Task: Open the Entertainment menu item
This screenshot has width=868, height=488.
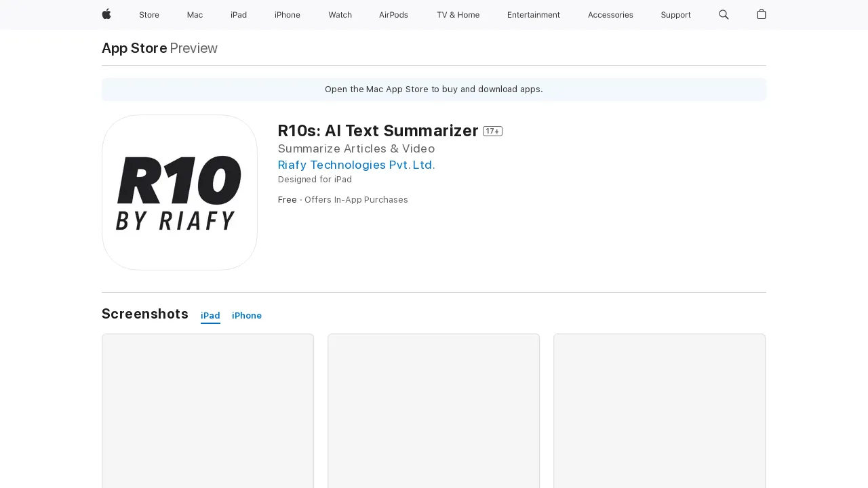Action: (x=534, y=15)
